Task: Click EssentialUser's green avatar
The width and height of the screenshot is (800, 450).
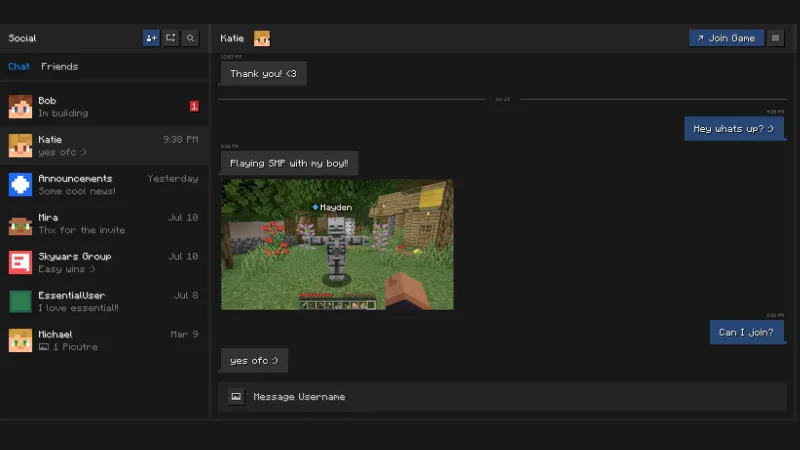Action: click(20, 301)
